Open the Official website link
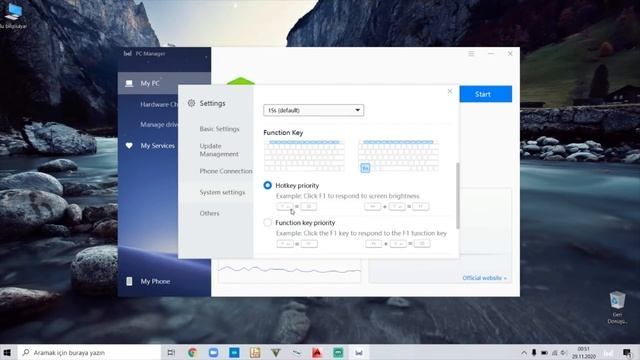This screenshot has width=640, height=360. pyautogui.click(x=484, y=278)
